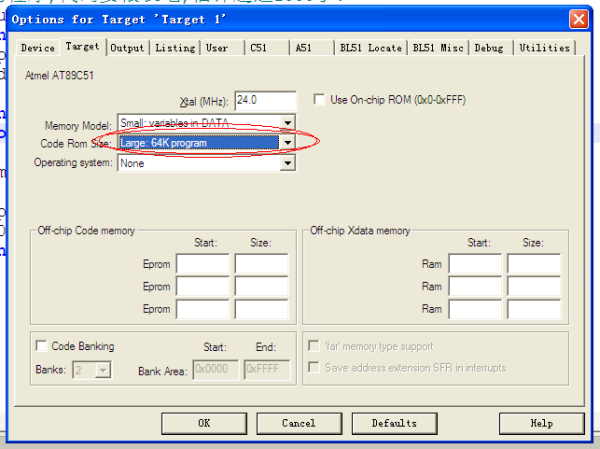Open the C51 tab
The width and height of the screenshot is (600, 449).
pyautogui.click(x=258, y=48)
